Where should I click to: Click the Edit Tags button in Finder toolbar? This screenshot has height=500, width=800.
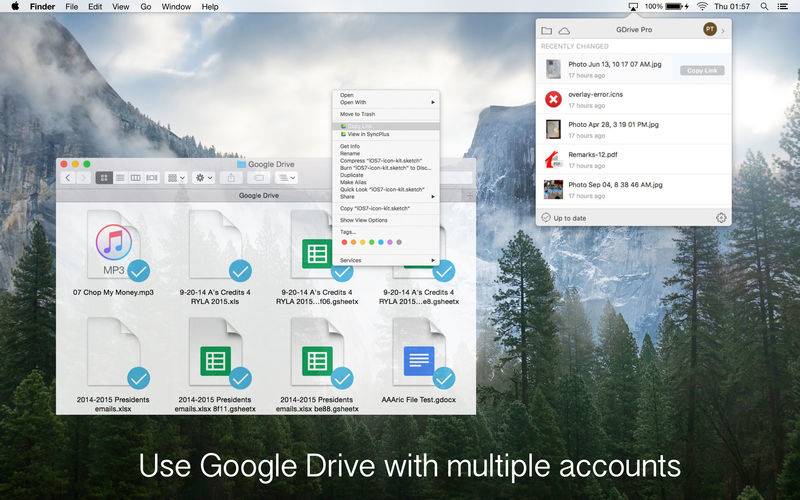(259, 178)
